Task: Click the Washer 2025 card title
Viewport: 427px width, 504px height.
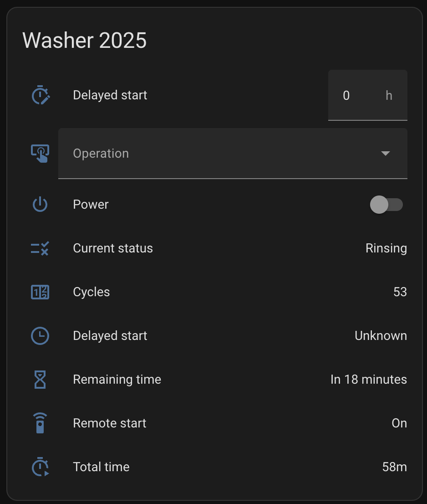Action: tap(85, 41)
